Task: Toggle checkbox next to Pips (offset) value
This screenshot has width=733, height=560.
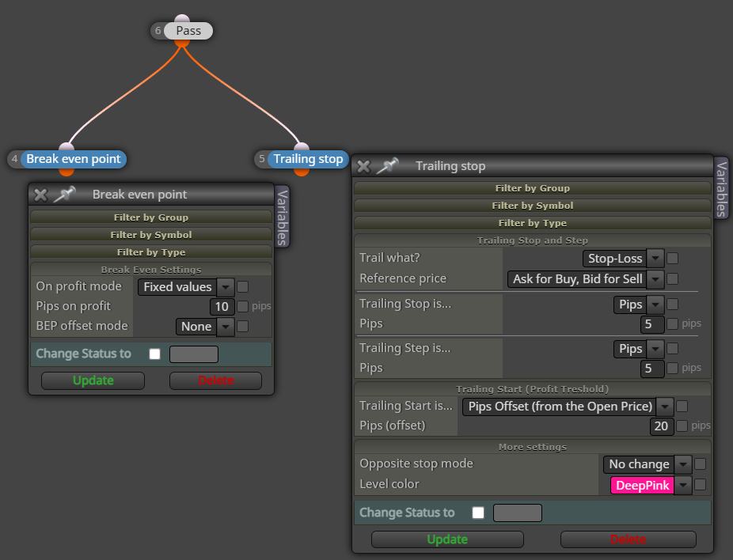Action: coord(682,426)
